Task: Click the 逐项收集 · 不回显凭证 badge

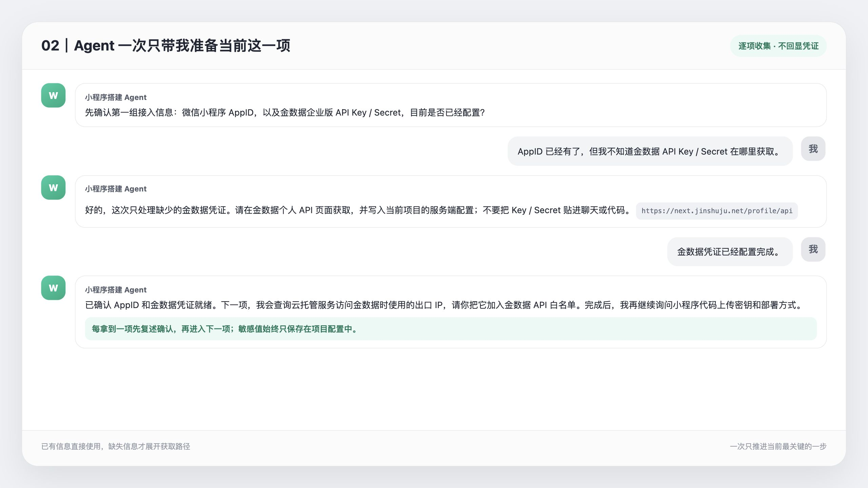Action: click(x=778, y=46)
